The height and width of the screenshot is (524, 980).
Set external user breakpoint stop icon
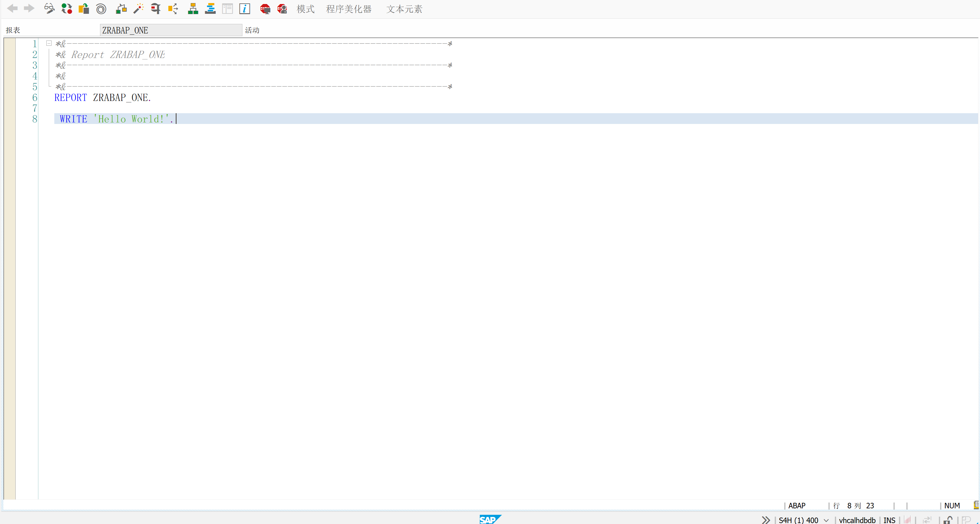(x=282, y=9)
